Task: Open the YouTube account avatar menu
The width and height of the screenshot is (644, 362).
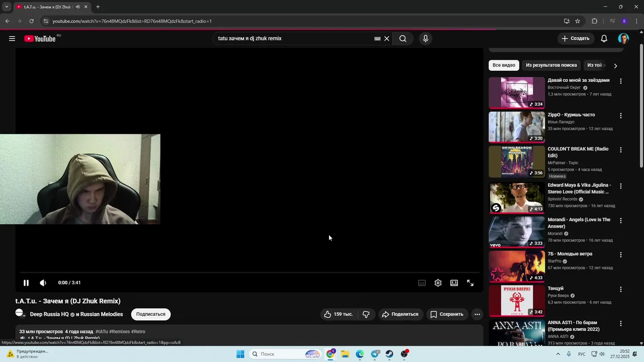Action: point(623,39)
